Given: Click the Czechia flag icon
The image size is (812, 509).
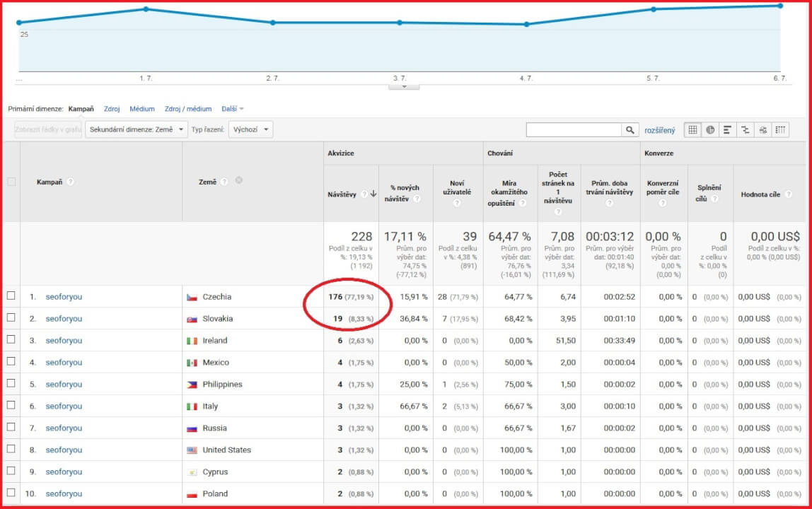Looking at the screenshot, I should coord(192,296).
